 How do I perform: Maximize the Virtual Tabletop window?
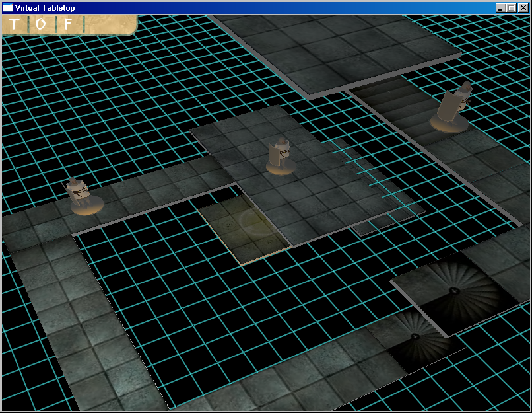coord(512,8)
